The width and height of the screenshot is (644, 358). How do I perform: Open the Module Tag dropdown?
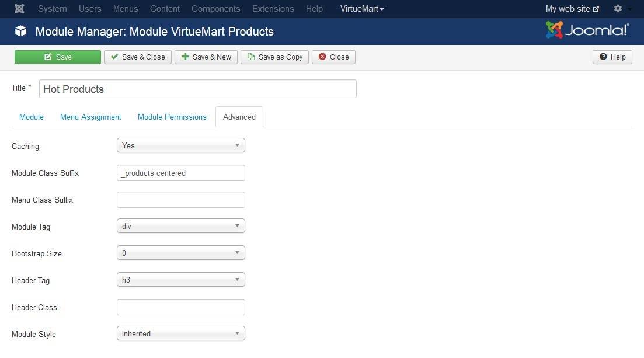point(180,226)
